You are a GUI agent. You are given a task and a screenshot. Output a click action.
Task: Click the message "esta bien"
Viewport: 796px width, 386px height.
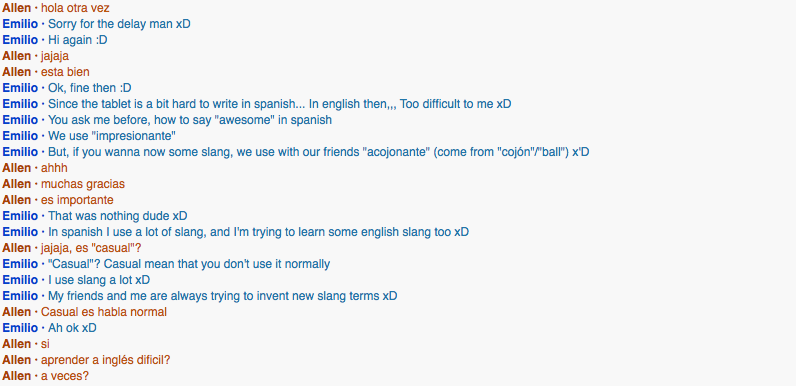[x=65, y=72]
